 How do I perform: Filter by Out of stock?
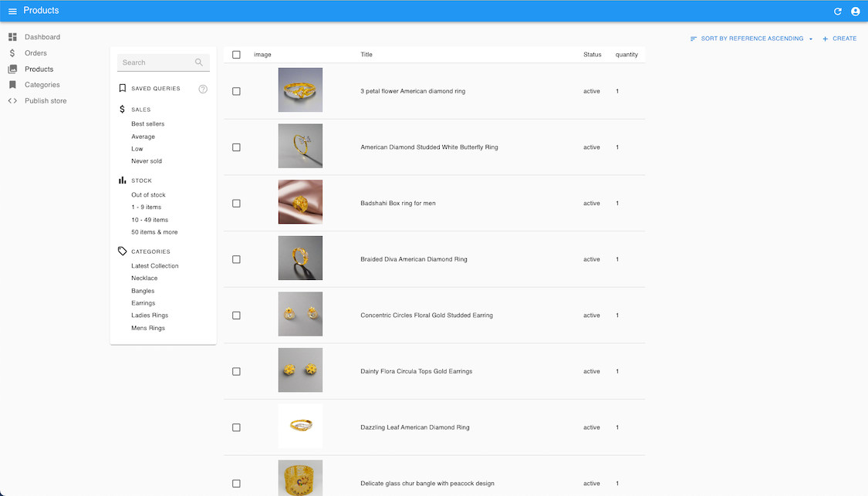pyautogui.click(x=148, y=195)
